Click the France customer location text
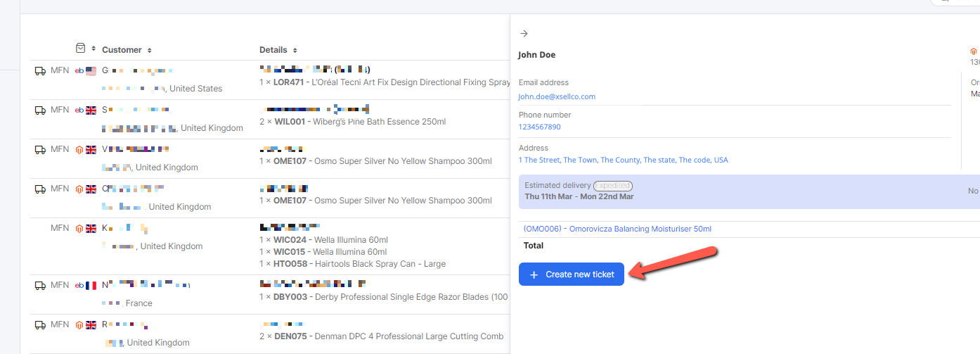Viewport: 980px width, 354px height. [139, 303]
